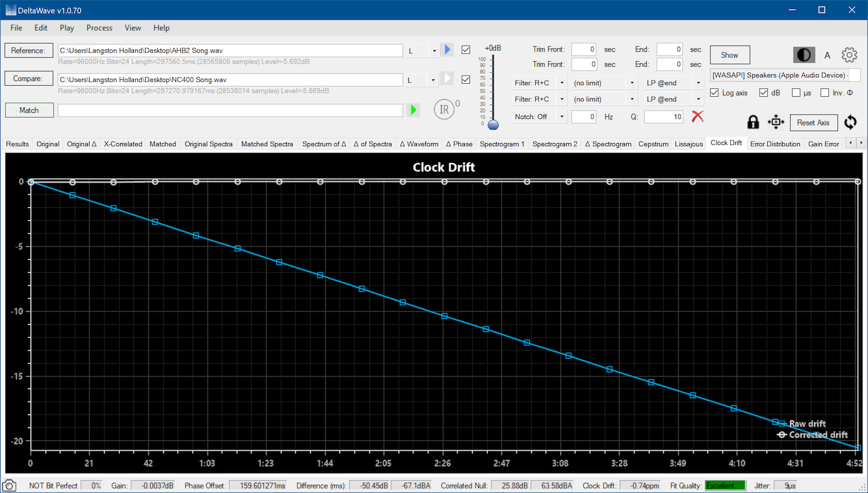Play the Reference file with blue arrow
Viewport: 868px width, 493px height.
click(447, 50)
